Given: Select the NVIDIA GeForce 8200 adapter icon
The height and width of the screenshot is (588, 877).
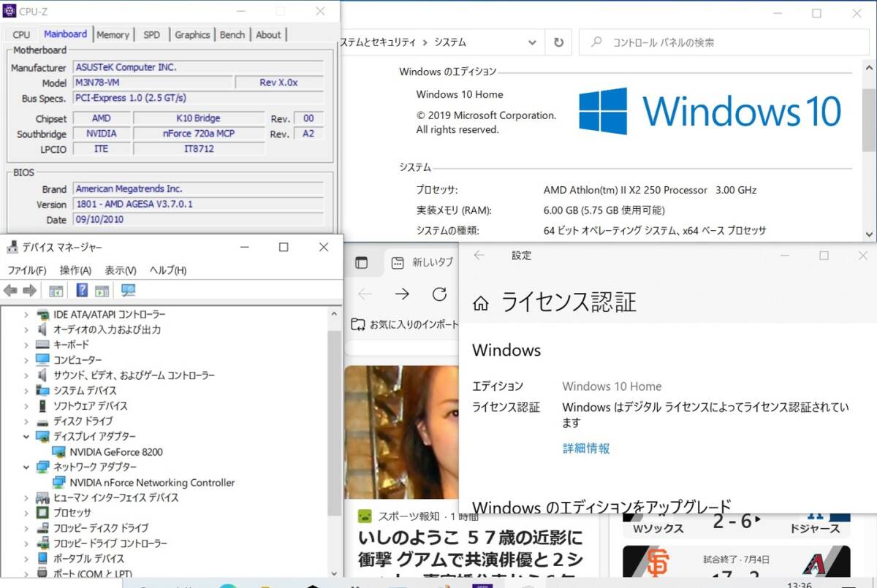Looking at the screenshot, I should click(x=59, y=452).
